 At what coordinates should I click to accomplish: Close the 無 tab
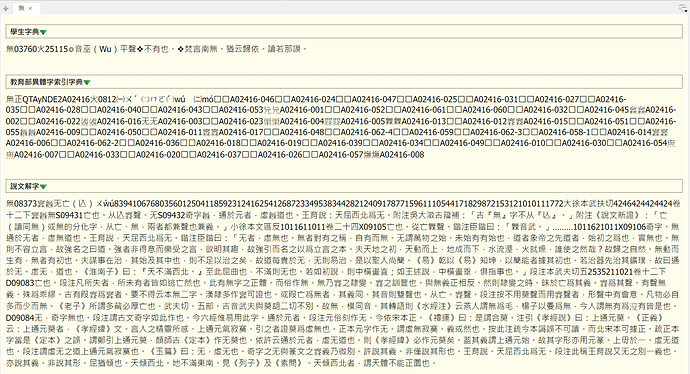click(x=30, y=8)
